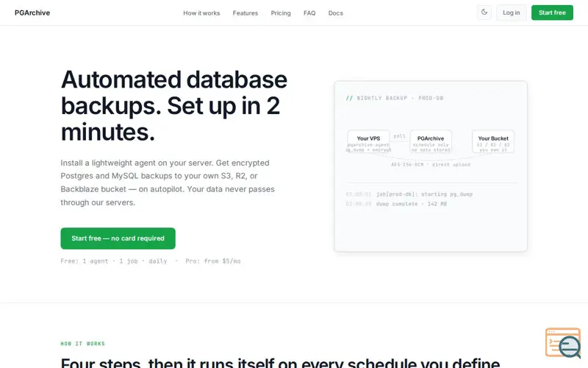588x368 pixels.
Task: Click the 'Pro: from $5/mo' text
Action: (x=212, y=261)
